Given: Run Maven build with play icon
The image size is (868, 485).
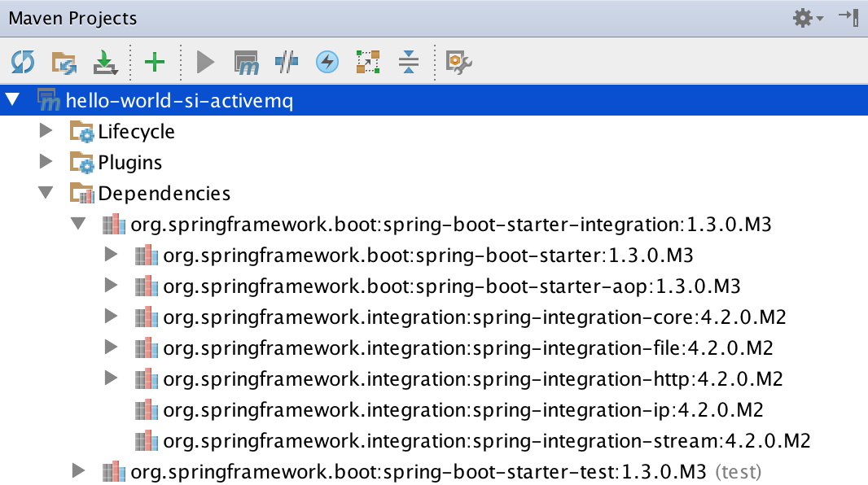Looking at the screenshot, I should click(205, 62).
